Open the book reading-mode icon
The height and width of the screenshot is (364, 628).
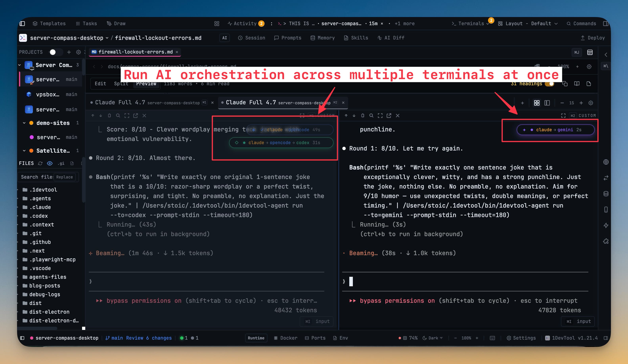click(577, 84)
